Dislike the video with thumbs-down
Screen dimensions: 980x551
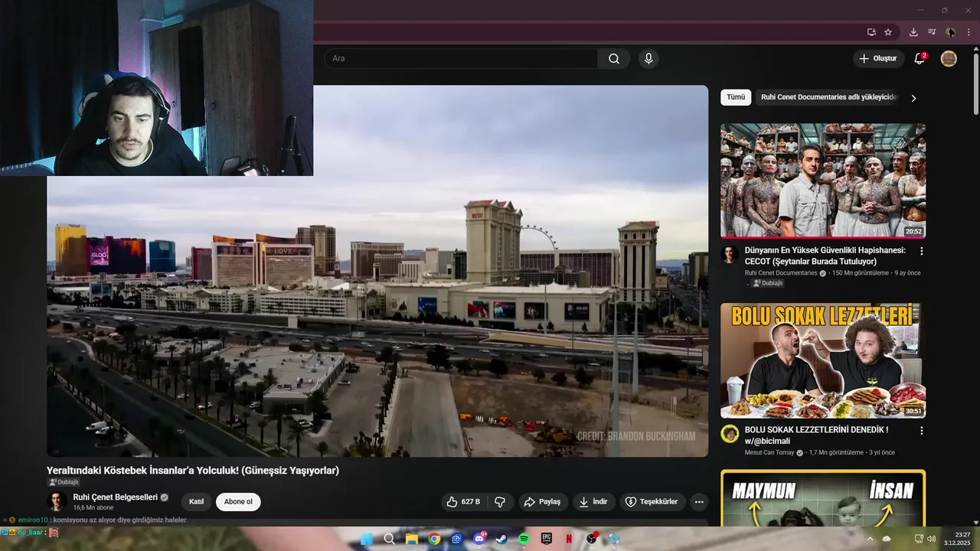[500, 502]
